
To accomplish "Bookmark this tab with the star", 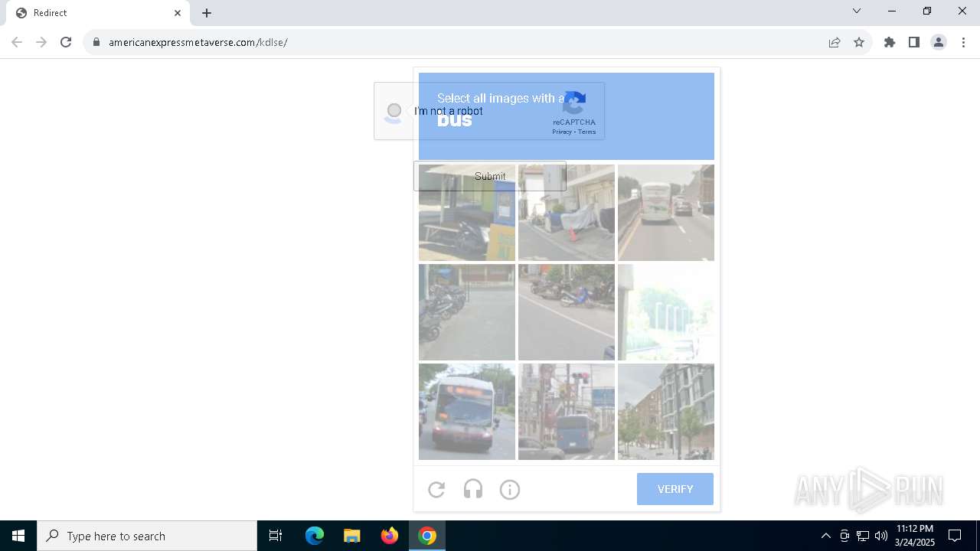I will point(859,42).
